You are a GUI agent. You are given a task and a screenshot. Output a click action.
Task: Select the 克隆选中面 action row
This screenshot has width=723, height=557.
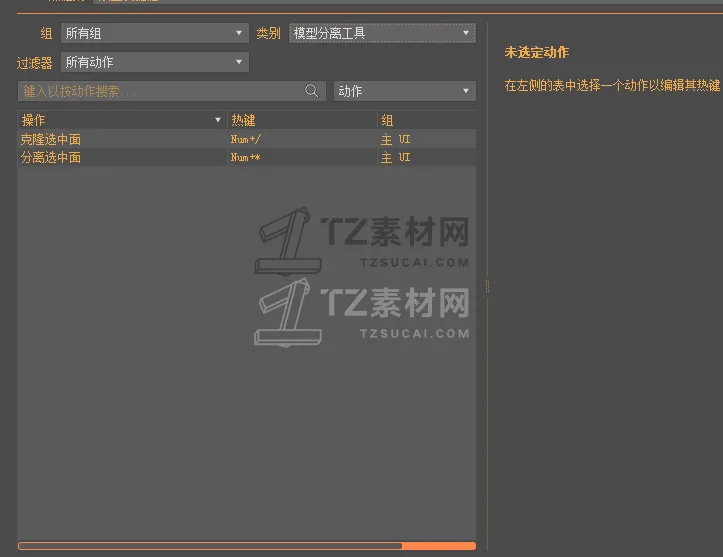pyautogui.click(x=247, y=139)
